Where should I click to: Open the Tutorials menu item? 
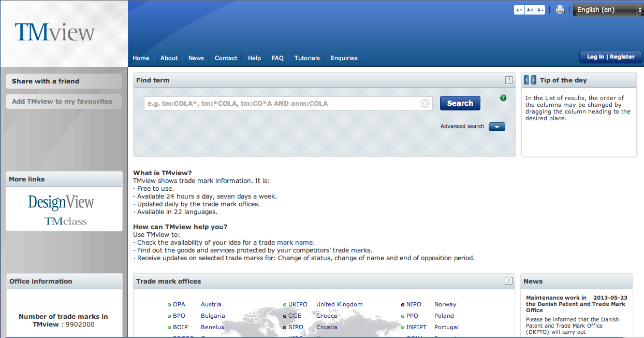click(307, 58)
